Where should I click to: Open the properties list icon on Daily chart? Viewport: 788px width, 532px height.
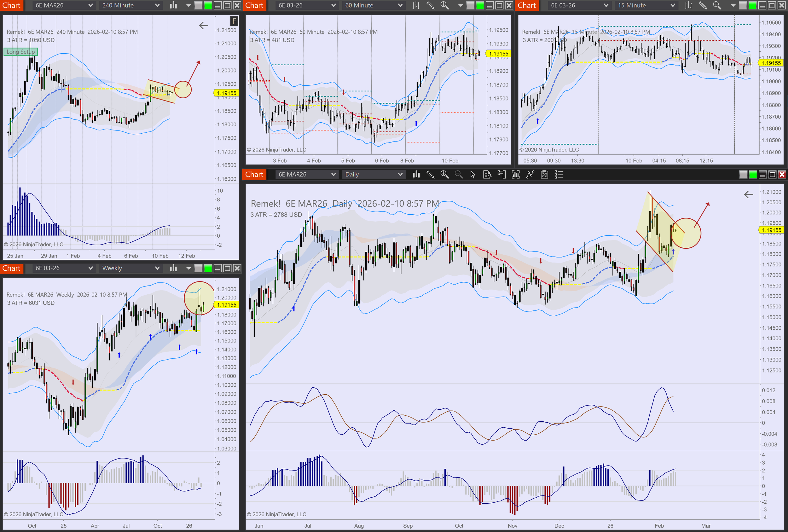(x=559, y=175)
